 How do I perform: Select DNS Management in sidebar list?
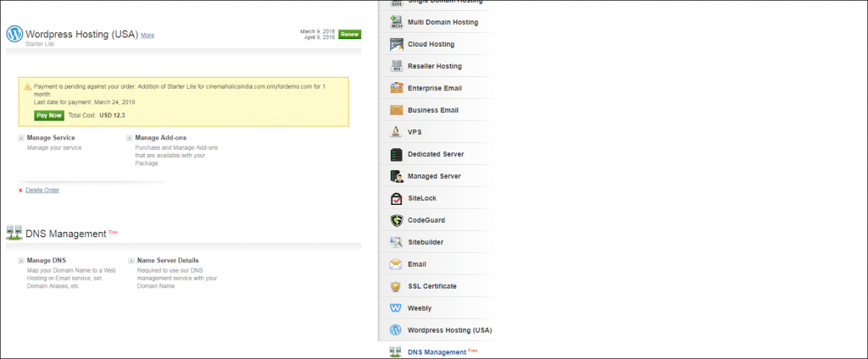tap(437, 352)
